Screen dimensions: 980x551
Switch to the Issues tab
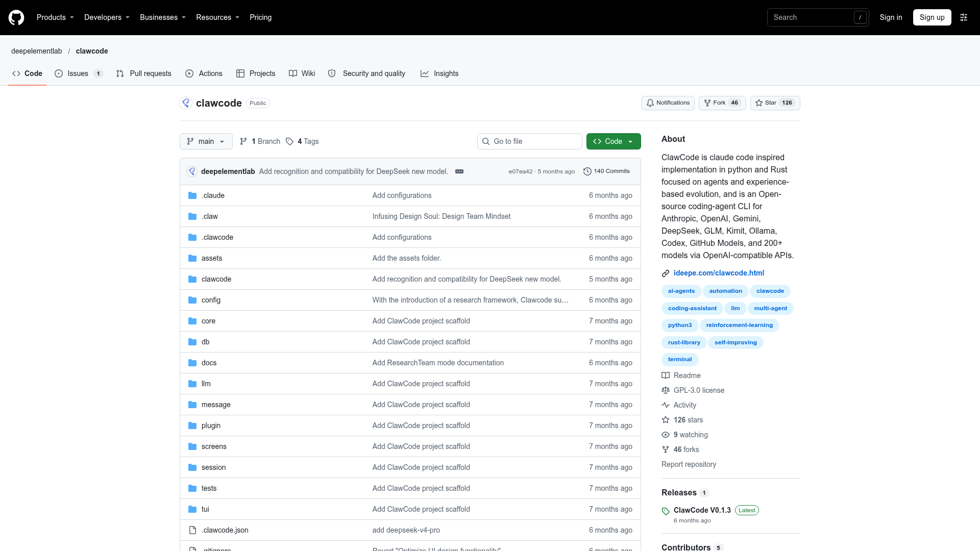(x=79, y=73)
